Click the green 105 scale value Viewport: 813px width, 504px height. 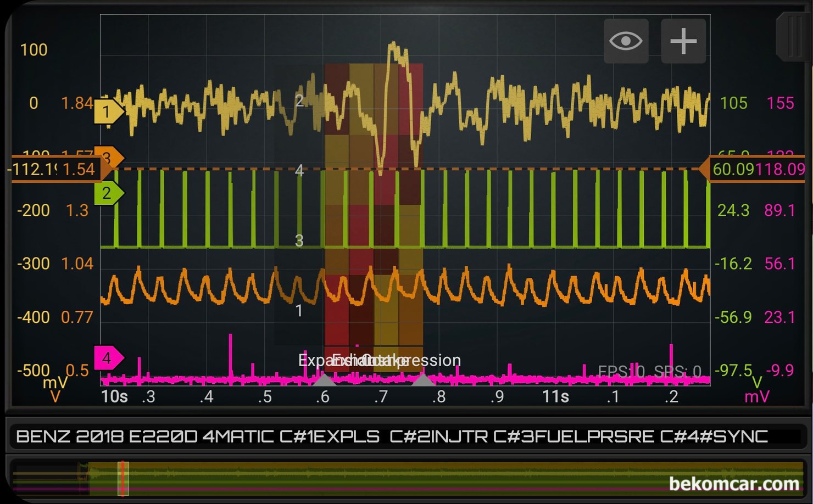tap(733, 103)
